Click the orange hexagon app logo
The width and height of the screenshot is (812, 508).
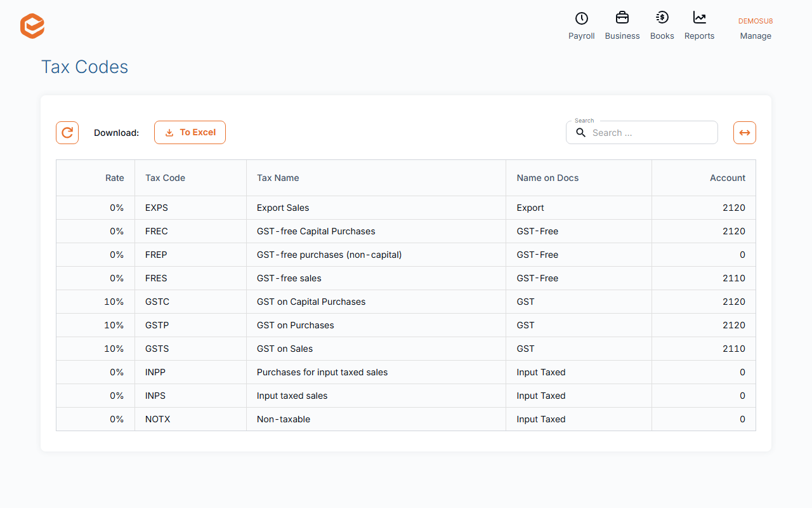click(32, 26)
